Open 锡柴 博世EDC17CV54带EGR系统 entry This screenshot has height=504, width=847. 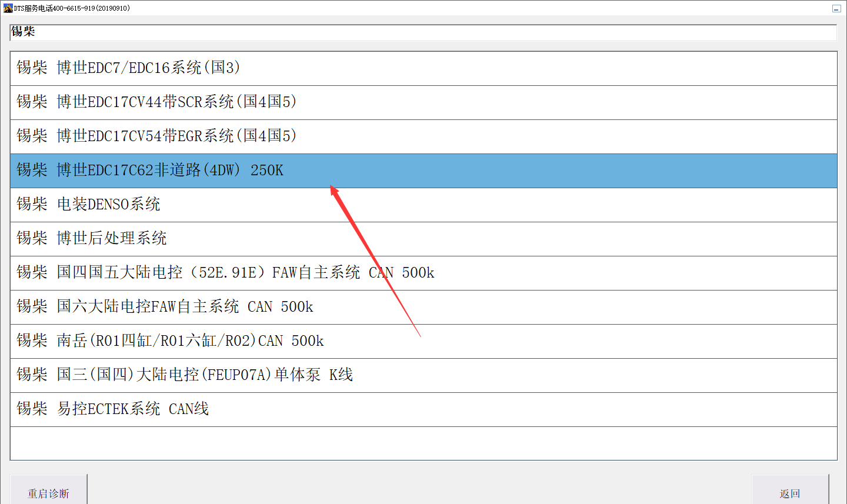point(423,137)
